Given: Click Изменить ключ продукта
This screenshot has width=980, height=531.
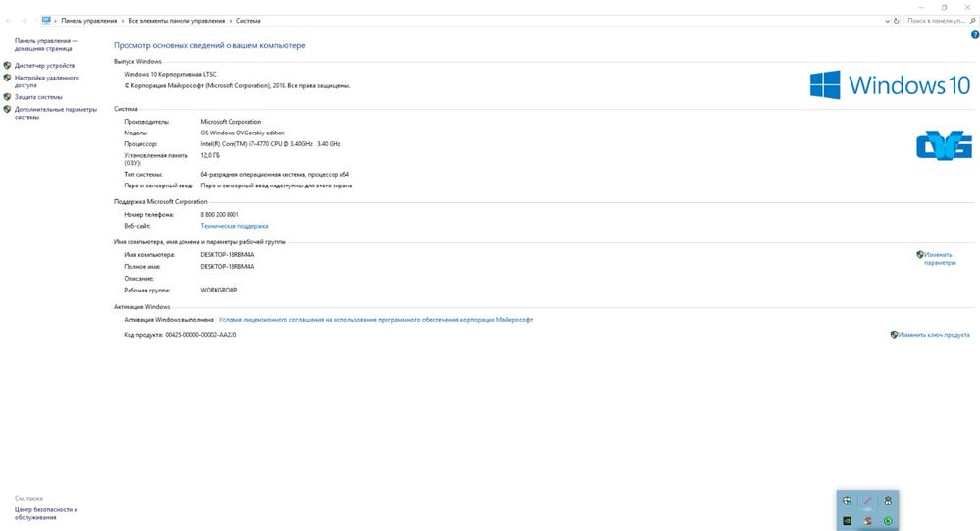Looking at the screenshot, I should coord(934,335).
